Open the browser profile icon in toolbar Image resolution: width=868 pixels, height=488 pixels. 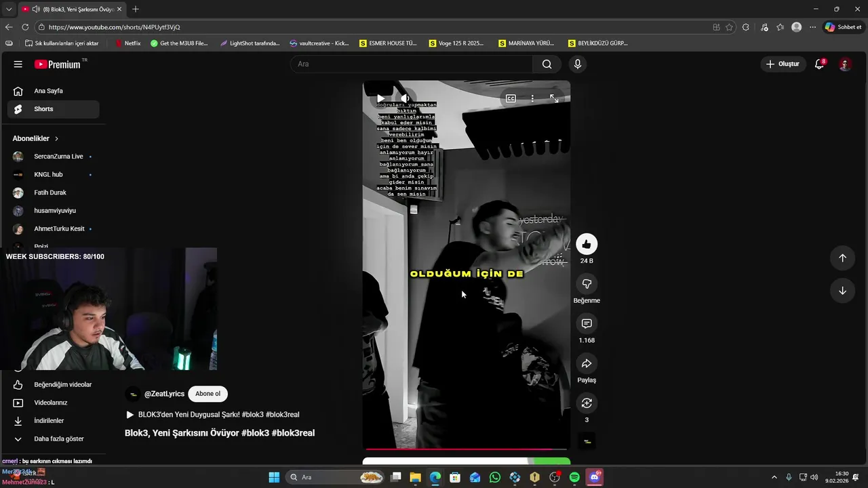pos(796,27)
